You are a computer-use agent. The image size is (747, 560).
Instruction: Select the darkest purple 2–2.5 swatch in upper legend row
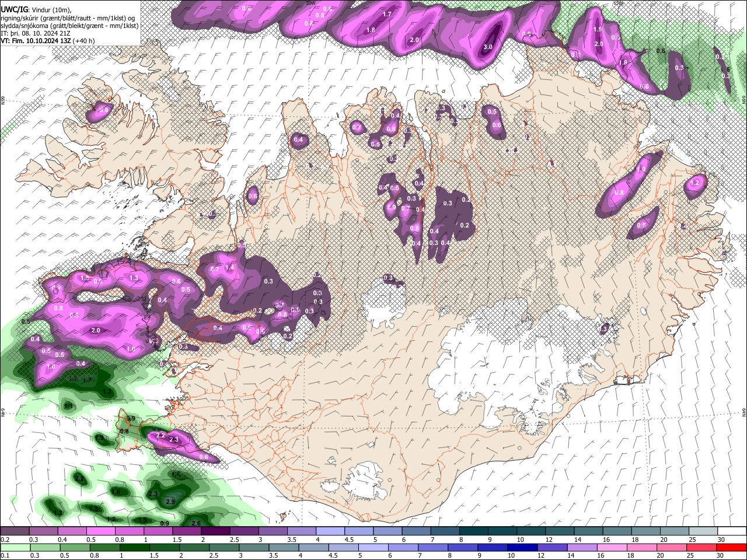point(215,531)
